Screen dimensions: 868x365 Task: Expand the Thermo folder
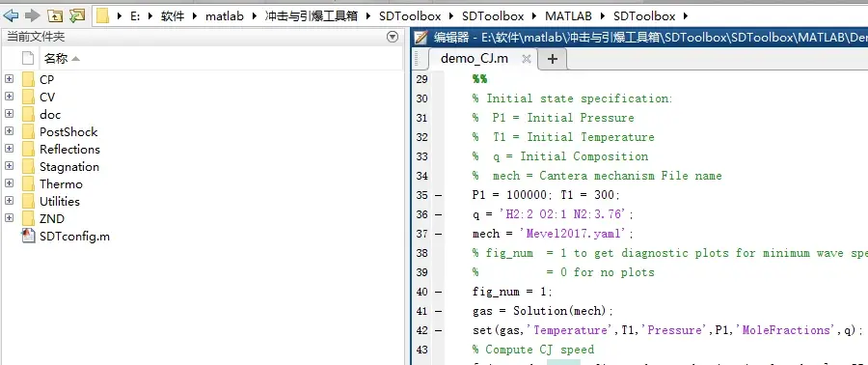tap(9, 183)
